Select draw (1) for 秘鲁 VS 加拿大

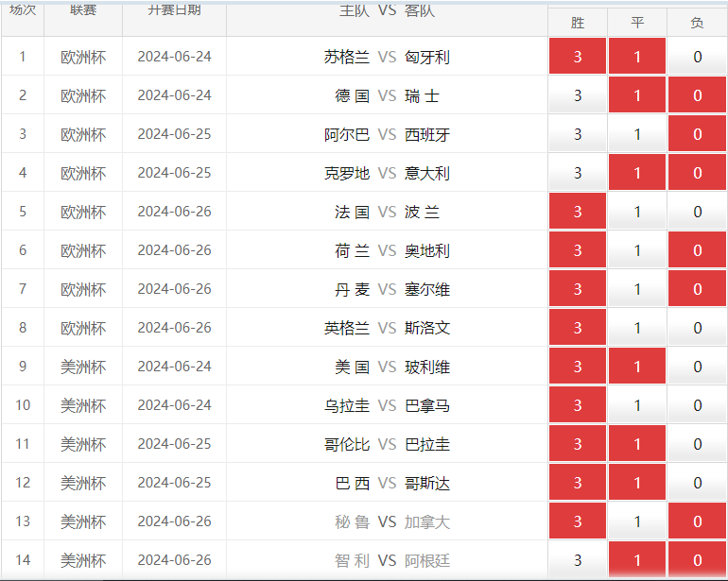637,521
